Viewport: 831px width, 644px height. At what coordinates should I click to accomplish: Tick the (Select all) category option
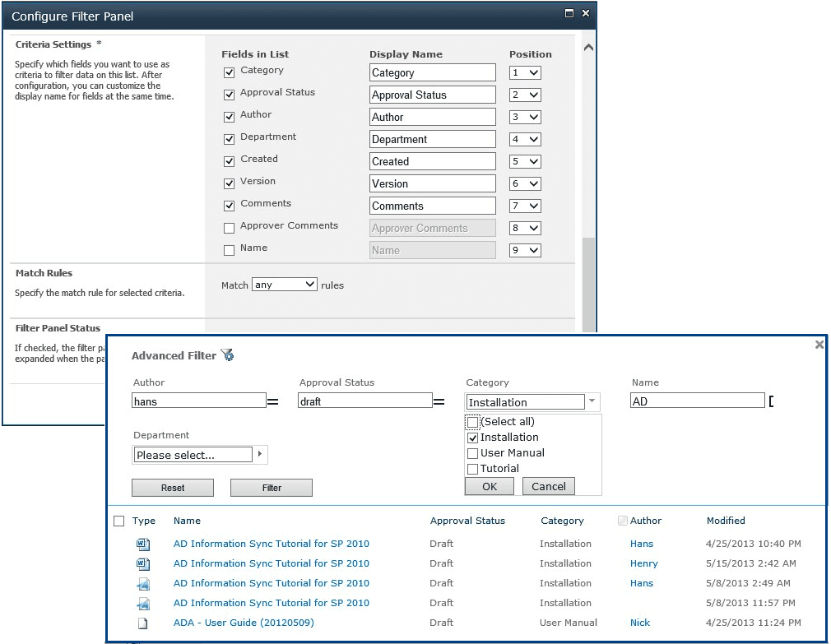click(x=472, y=422)
